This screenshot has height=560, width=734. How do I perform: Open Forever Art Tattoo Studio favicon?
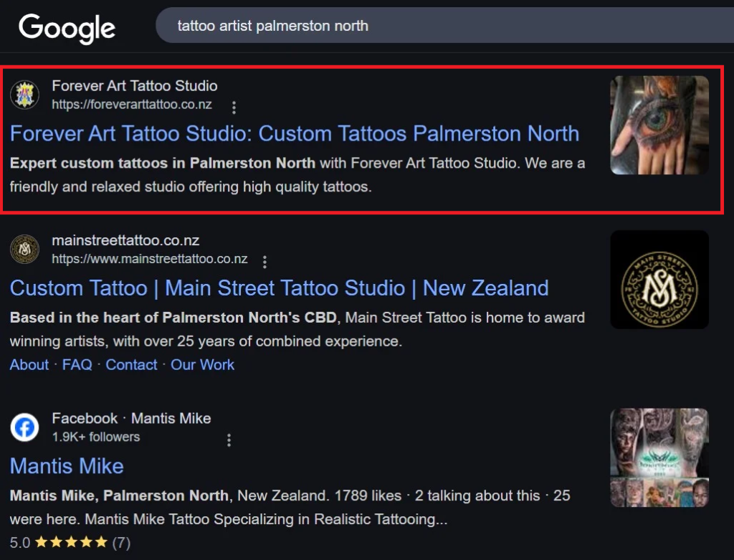[x=25, y=94]
